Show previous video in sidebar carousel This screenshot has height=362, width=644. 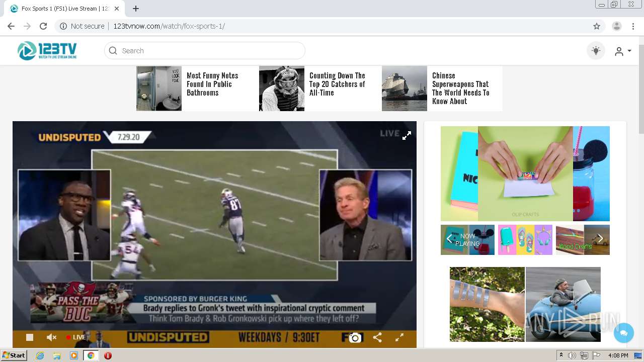pos(449,239)
